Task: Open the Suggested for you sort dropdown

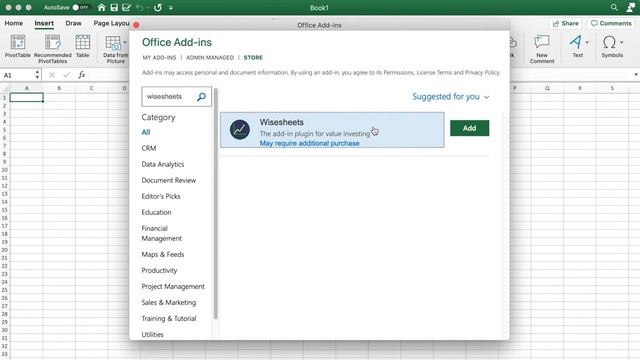Action: 450,97
